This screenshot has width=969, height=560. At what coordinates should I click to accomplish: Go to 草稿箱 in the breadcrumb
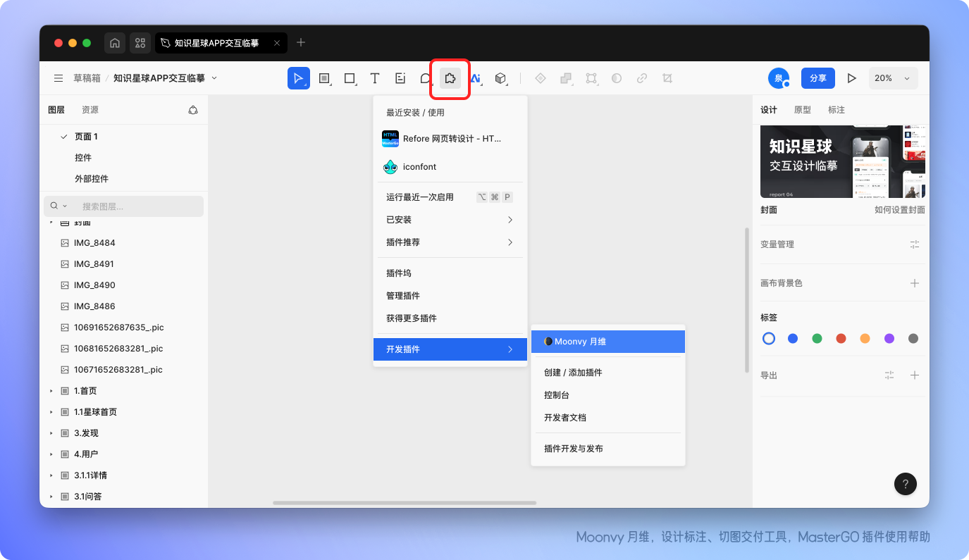pyautogui.click(x=87, y=78)
